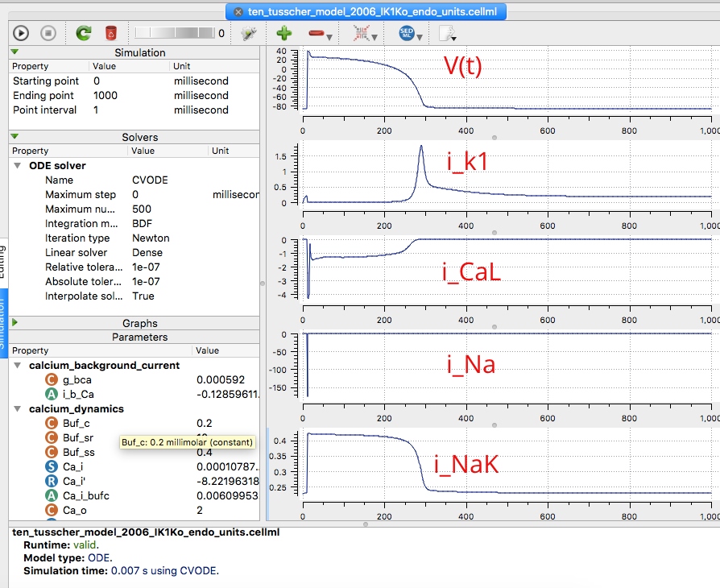Clear simulation data with the red trash icon
The image size is (720, 588).
(110, 33)
